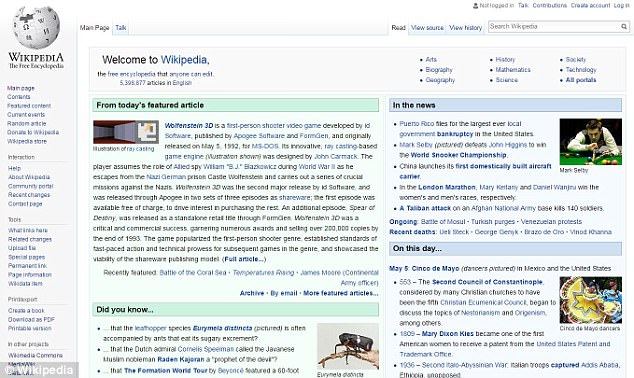The width and height of the screenshot is (634, 378).
Task: Open Battle of Mosul ongoing link
Action: (x=444, y=222)
